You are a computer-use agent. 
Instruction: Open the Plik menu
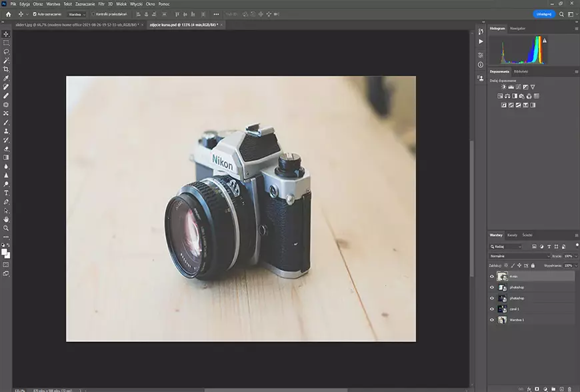click(13, 4)
